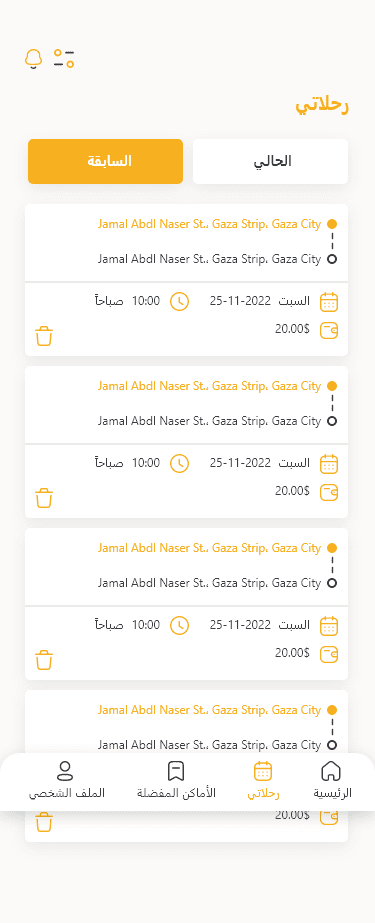The width and height of the screenshot is (375, 923).
Task: Delete the second trip with trash icon
Action: (x=44, y=498)
